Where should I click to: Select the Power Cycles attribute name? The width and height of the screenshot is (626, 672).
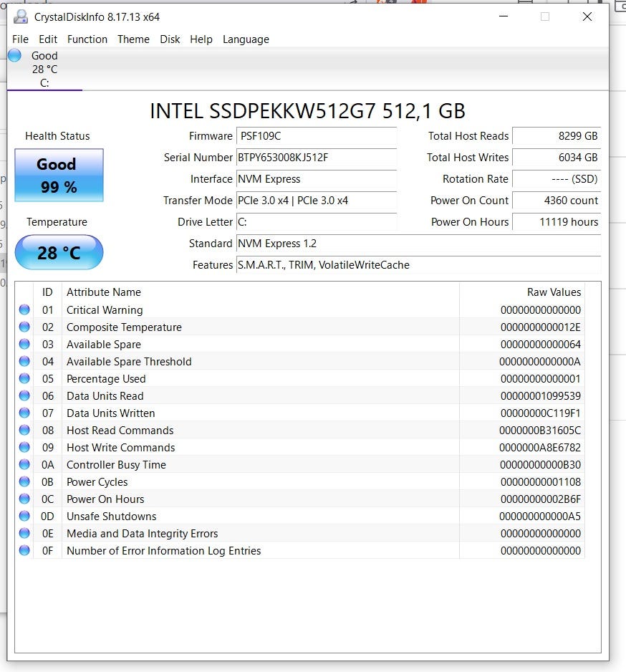(x=97, y=481)
